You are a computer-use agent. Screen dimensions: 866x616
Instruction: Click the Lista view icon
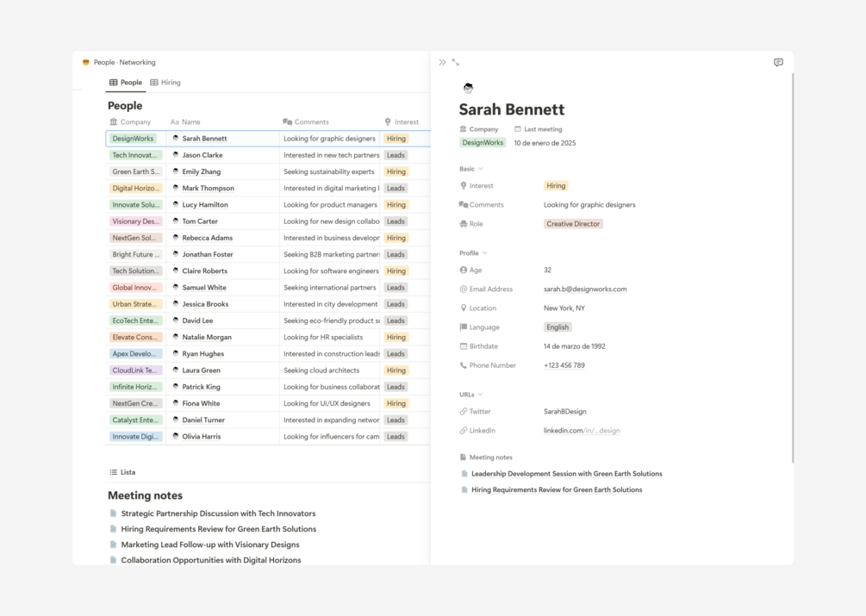pyautogui.click(x=113, y=472)
